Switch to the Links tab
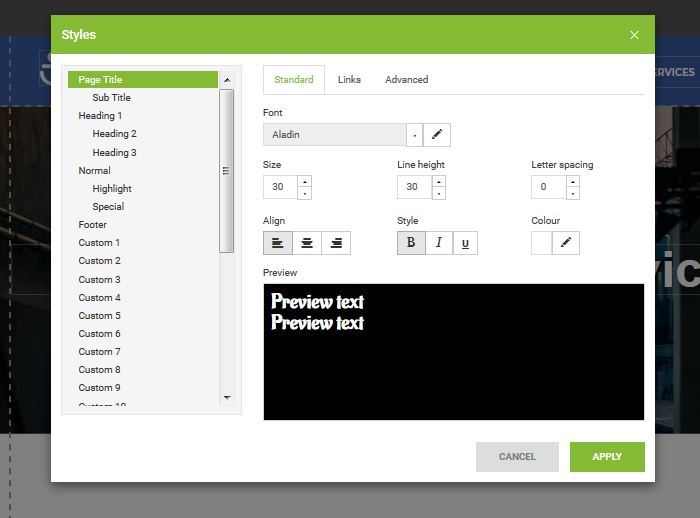 [349, 80]
